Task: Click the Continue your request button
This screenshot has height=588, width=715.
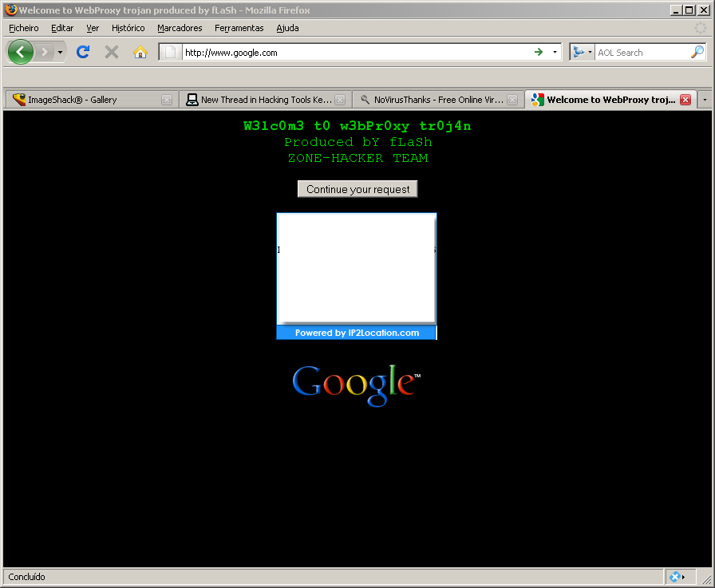Action: (357, 189)
